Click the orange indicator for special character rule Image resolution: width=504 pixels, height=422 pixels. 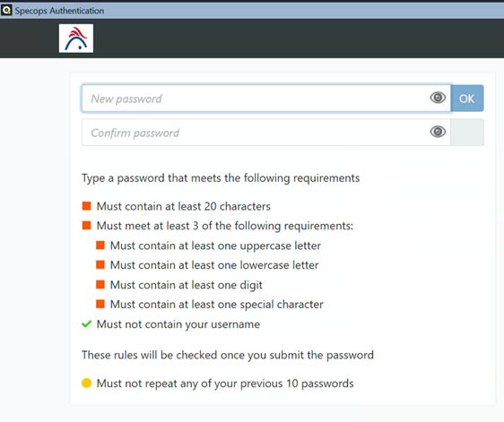pyautogui.click(x=100, y=304)
